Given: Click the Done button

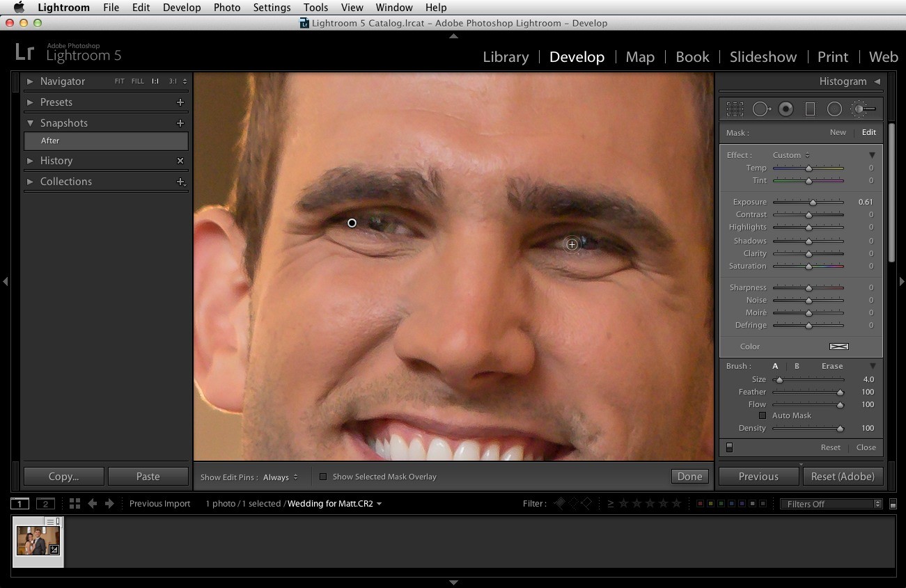Looking at the screenshot, I should pyautogui.click(x=689, y=477).
